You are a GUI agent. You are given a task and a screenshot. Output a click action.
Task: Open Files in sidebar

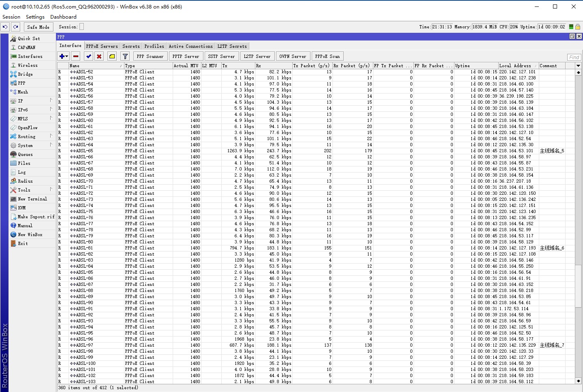(32, 163)
